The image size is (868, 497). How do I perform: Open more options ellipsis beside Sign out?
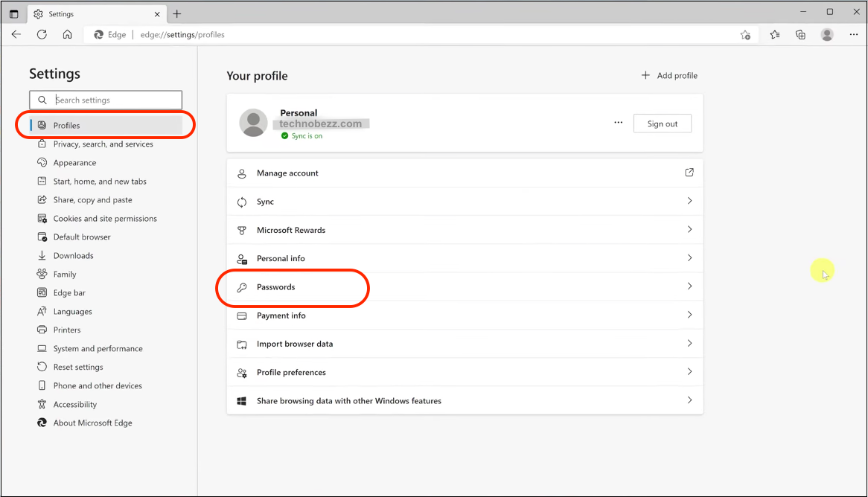point(619,123)
